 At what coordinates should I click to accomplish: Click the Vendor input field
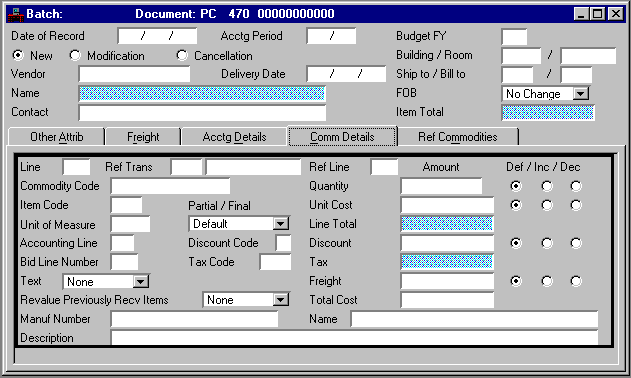pyautogui.click(x=134, y=74)
